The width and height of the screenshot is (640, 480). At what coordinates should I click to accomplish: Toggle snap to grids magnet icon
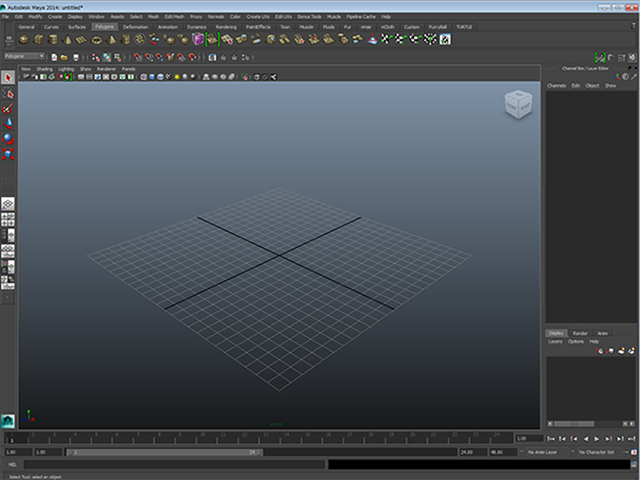[x=138, y=57]
